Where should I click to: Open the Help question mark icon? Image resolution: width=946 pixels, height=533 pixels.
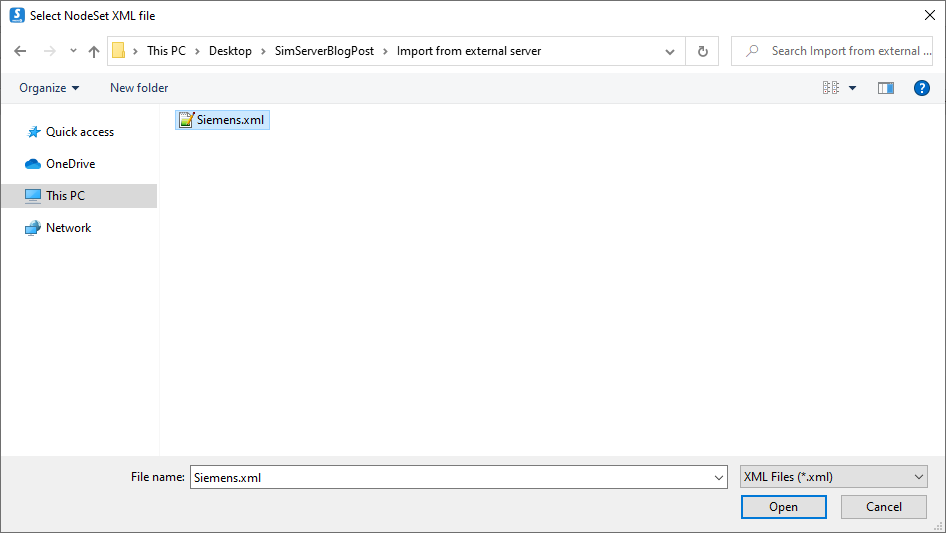pos(922,88)
